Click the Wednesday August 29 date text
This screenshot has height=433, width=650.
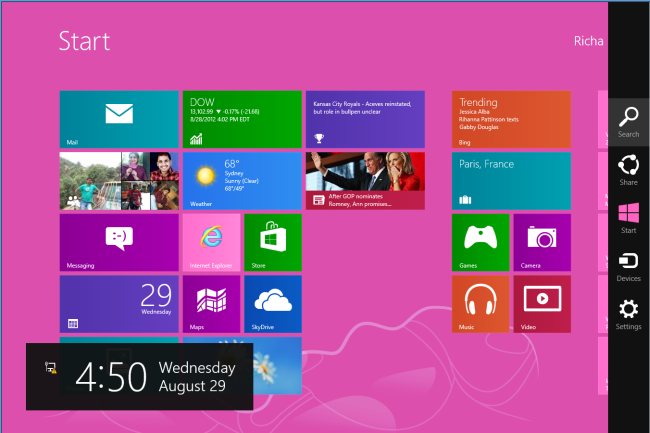196,377
